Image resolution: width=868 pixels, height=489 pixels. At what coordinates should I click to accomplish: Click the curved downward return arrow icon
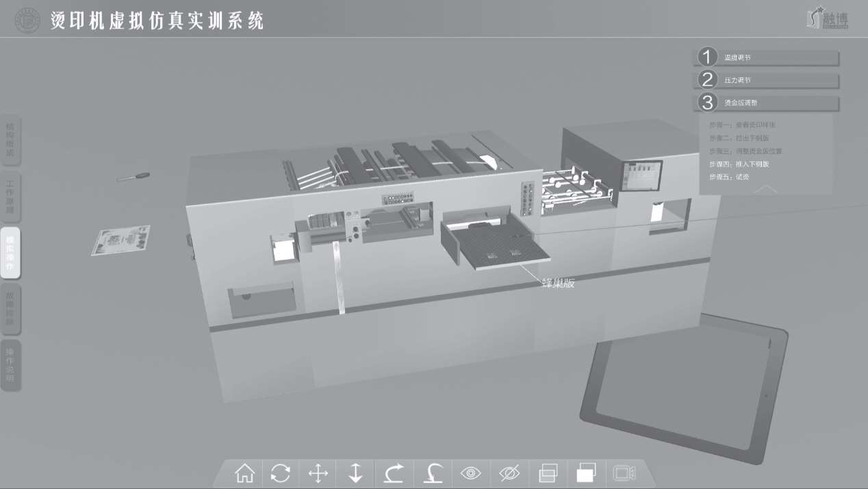(432, 473)
